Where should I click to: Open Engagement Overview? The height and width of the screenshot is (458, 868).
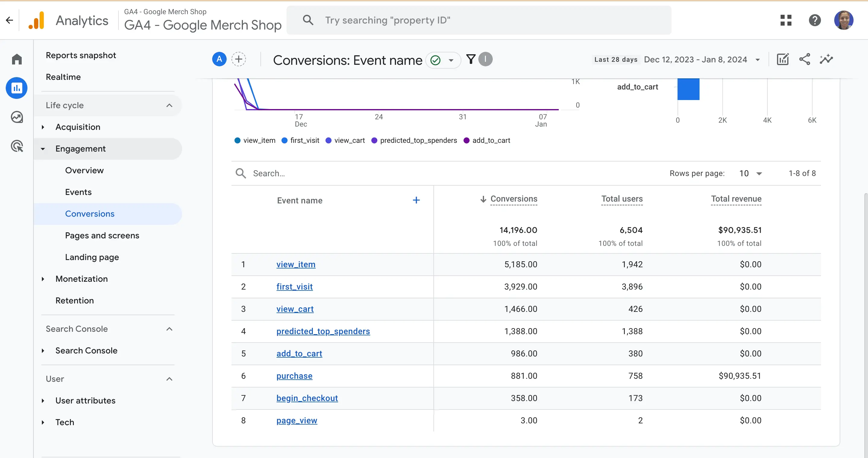pos(84,171)
